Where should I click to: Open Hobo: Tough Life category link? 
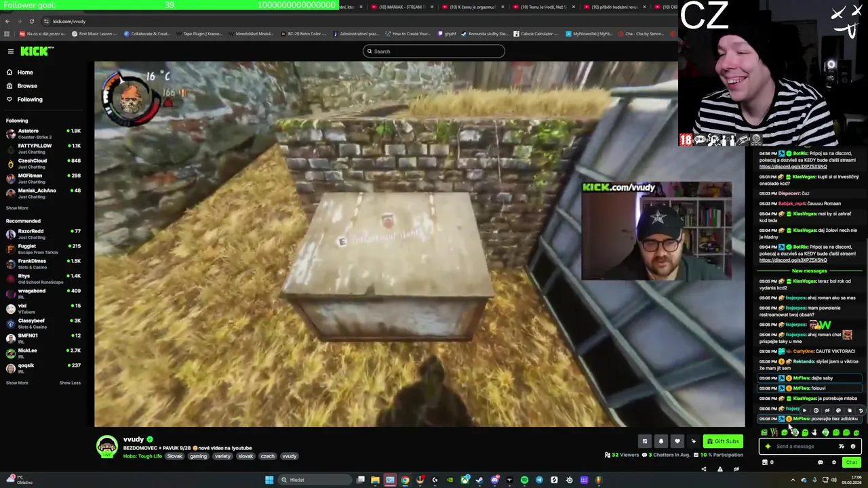pyautogui.click(x=142, y=456)
